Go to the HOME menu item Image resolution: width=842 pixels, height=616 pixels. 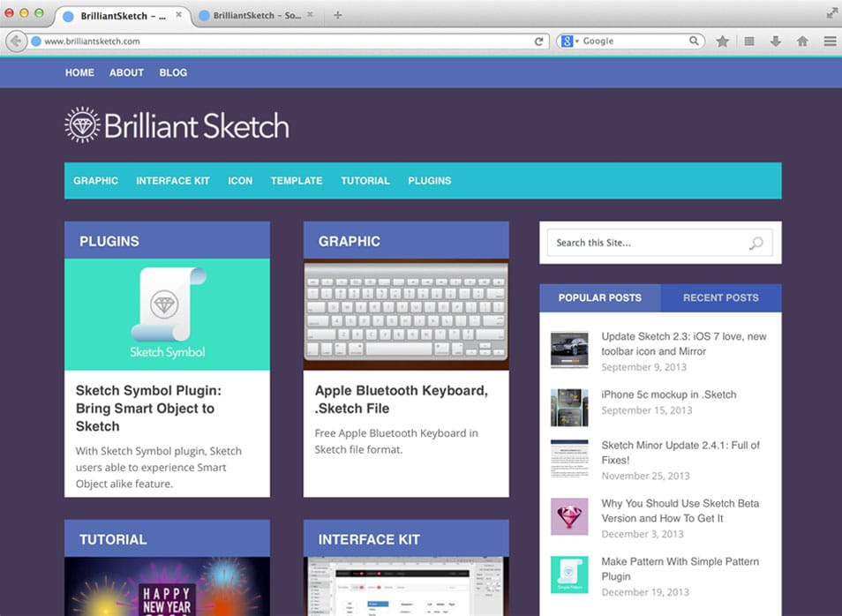[79, 72]
